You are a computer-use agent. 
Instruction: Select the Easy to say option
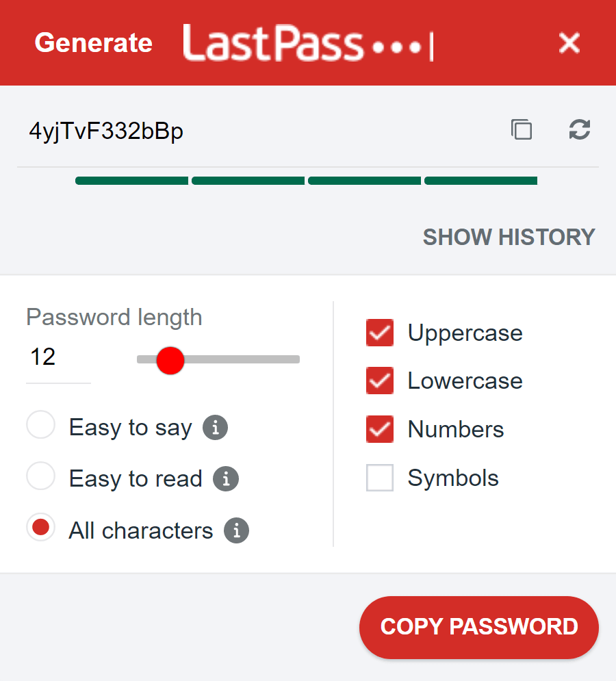click(40, 424)
